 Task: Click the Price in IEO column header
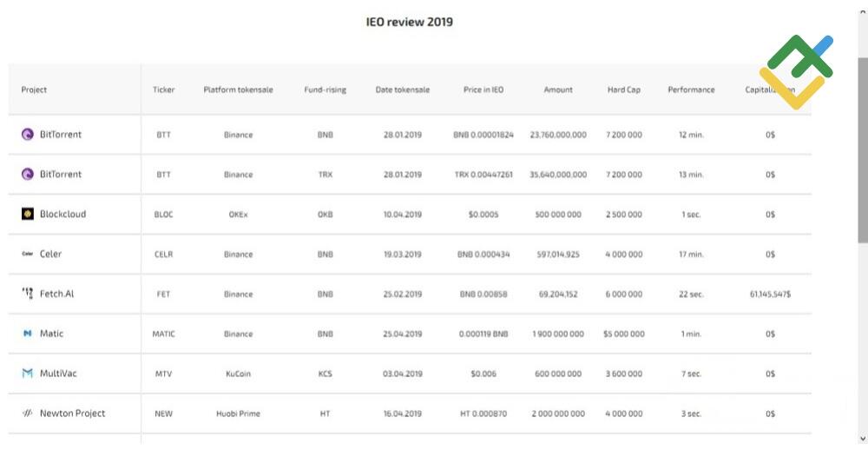pos(483,89)
